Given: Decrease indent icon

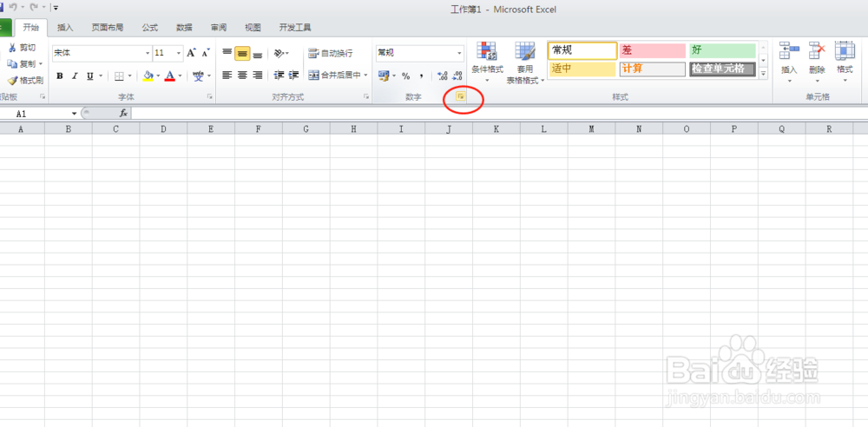Looking at the screenshot, I should point(279,76).
